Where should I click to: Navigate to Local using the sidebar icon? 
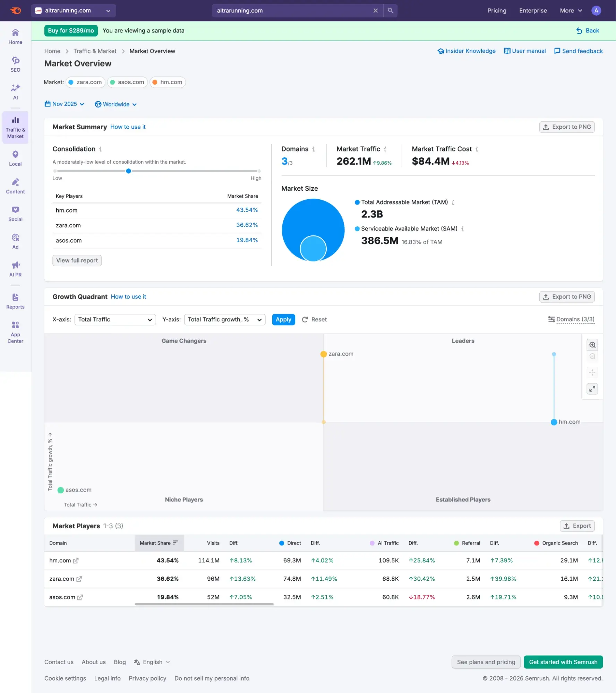click(x=15, y=158)
